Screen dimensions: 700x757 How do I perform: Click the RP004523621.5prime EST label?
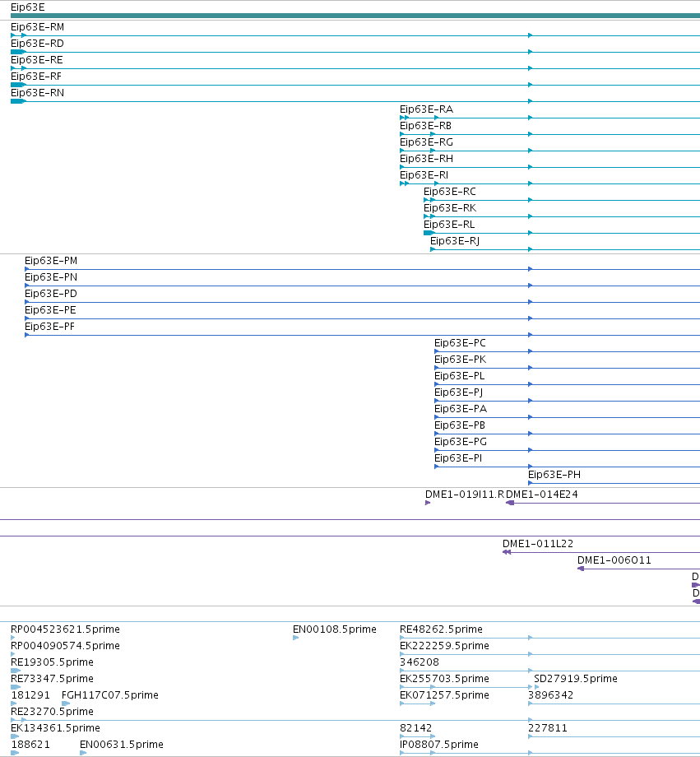pyautogui.click(x=65, y=629)
